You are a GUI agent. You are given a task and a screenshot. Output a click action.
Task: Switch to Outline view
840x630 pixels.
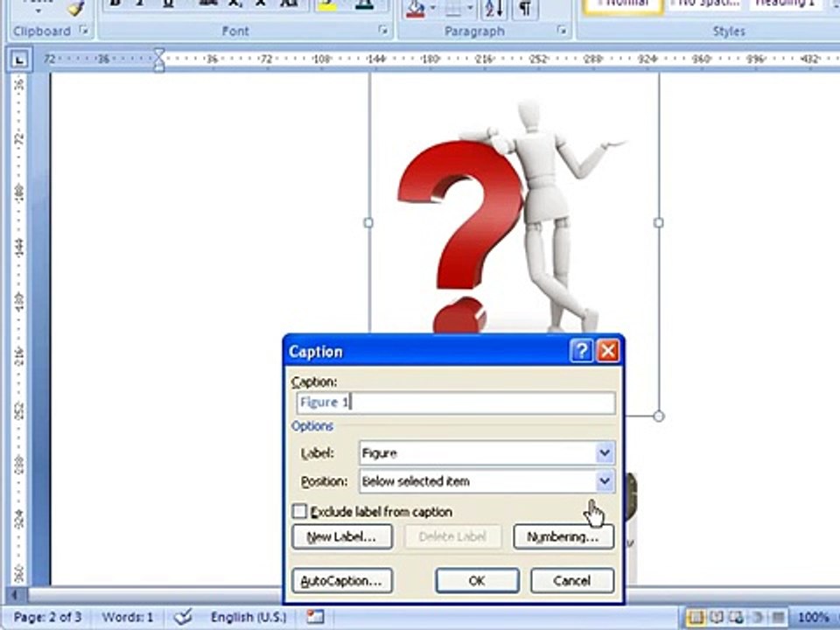pos(758,618)
